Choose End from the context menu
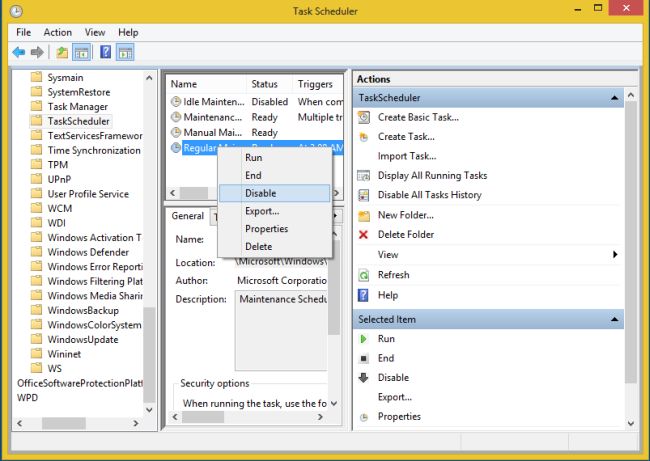 pos(275,175)
